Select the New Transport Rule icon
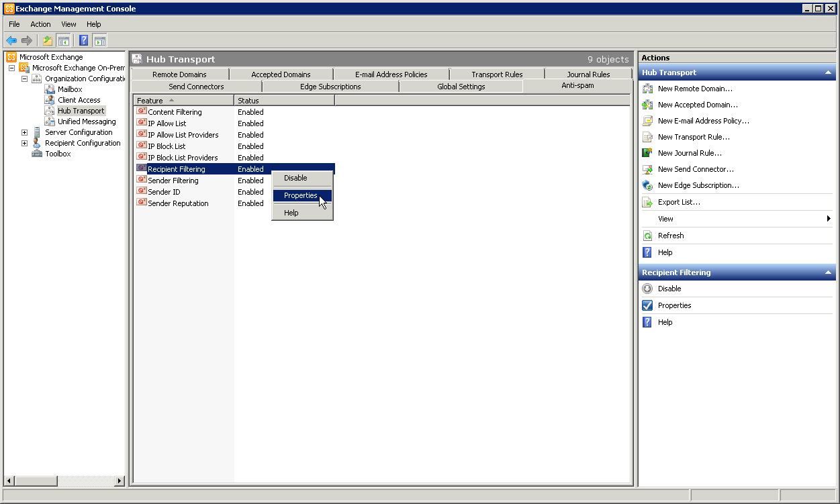Screen dimensions: 840x504 pos(648,137)
